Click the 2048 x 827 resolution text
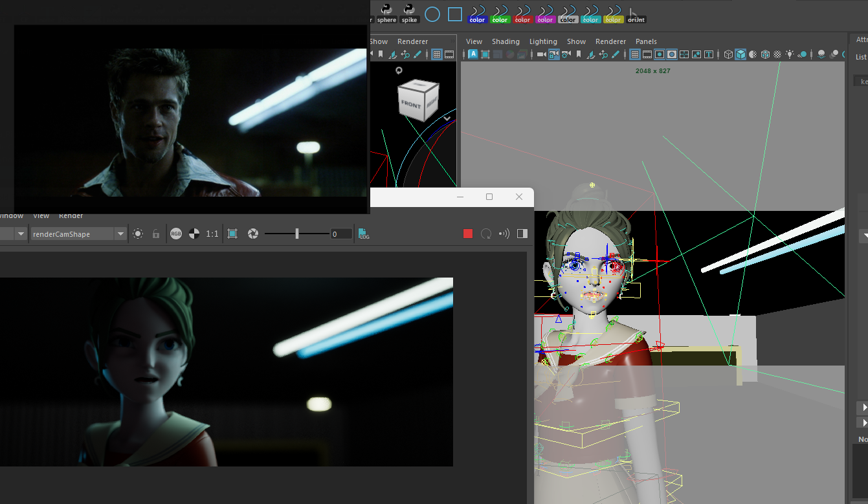 [652, 71]
